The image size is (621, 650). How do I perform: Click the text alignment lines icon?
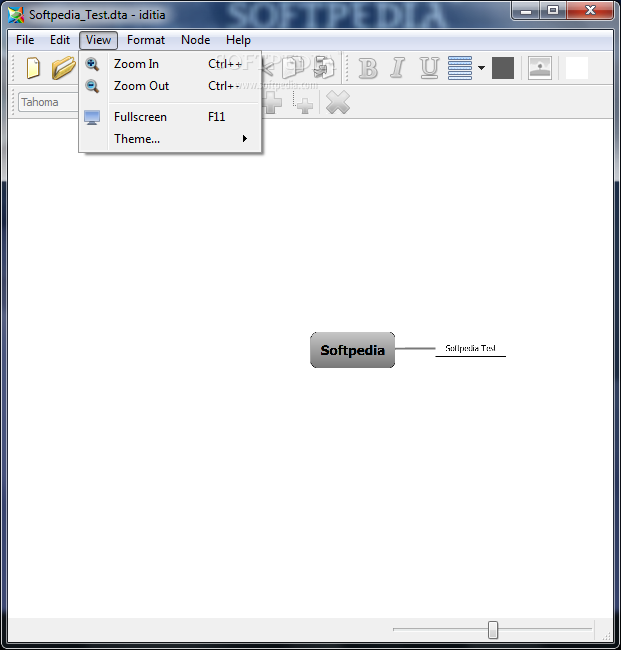point(460,68)
